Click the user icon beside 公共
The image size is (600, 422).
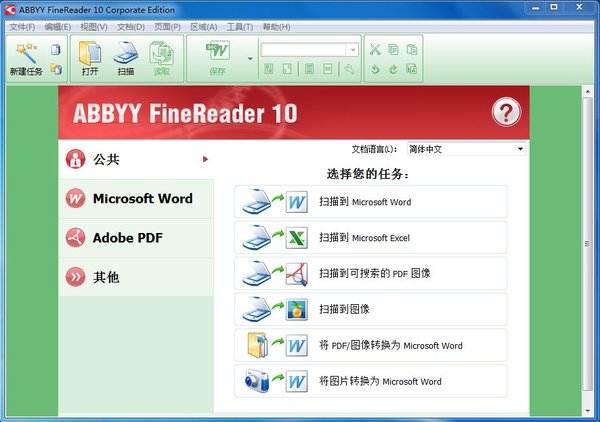pyautogui.click(x=75, y=159)
